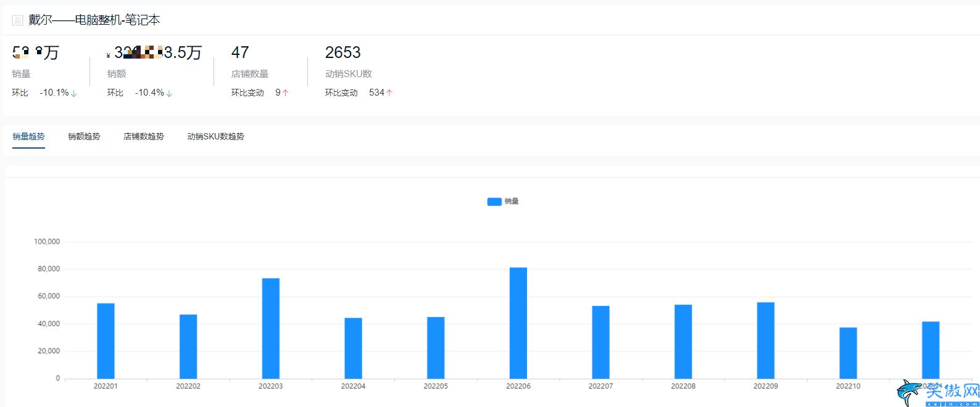
Task: Click the red up arrow beside 9
Action: pyautogui.click(x=286, y=93)
